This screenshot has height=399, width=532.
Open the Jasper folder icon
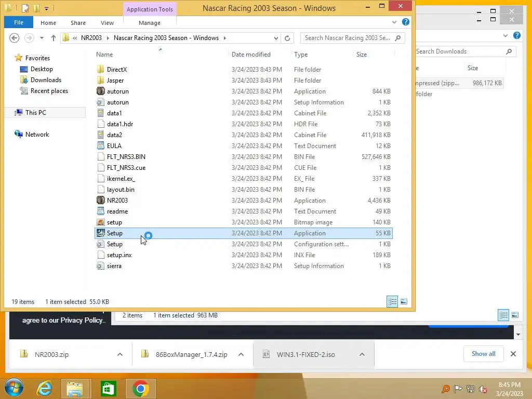coord(100,81)
